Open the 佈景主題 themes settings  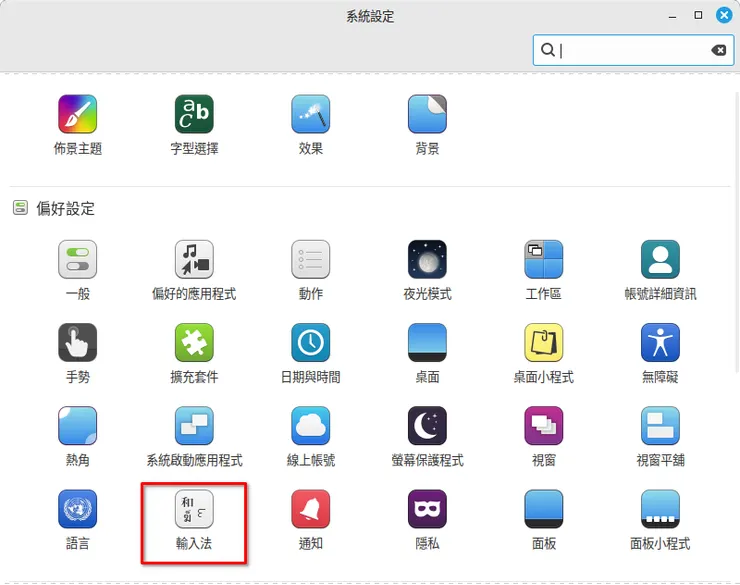[77, 125]
